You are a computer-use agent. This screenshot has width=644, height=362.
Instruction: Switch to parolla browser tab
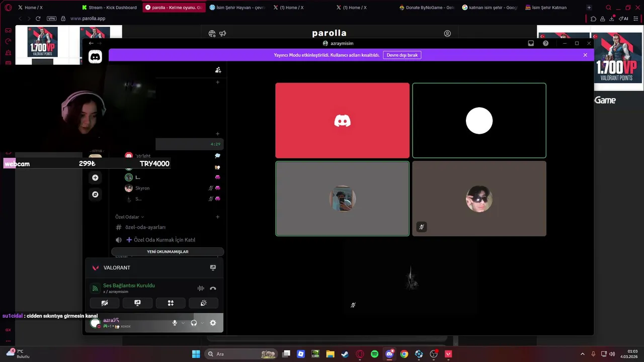pos(174,8)
